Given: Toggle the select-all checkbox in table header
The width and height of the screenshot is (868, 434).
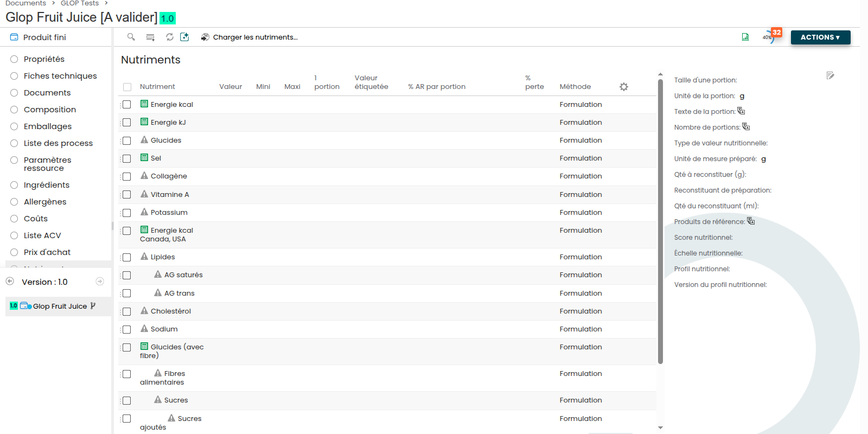Looking at the screenshot, I should click(x=127, y=87).
